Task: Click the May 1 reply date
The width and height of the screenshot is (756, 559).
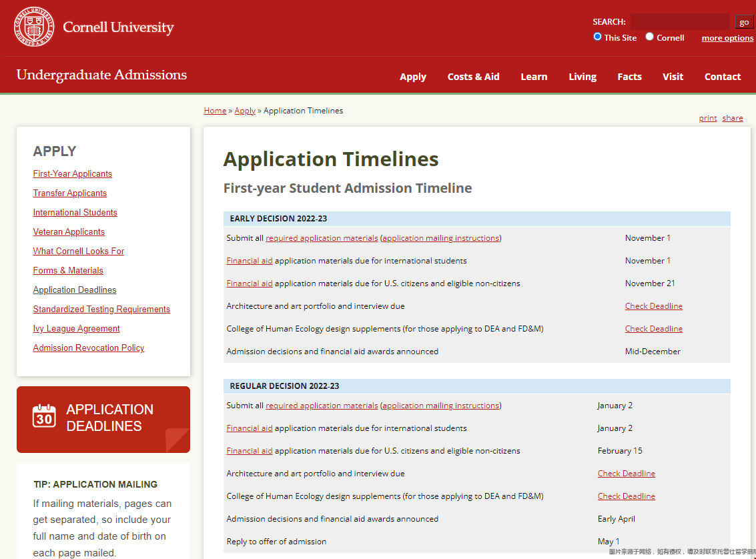Action: [609, 542]
